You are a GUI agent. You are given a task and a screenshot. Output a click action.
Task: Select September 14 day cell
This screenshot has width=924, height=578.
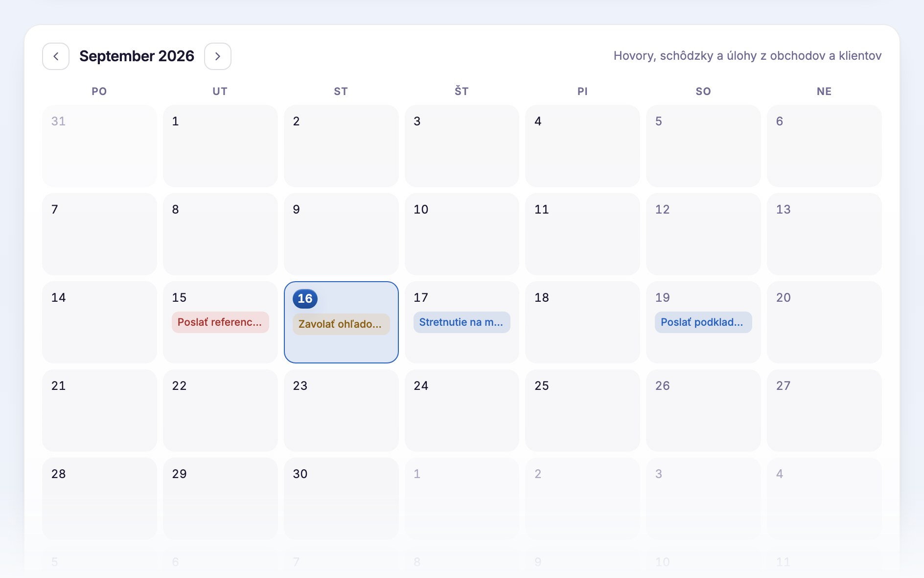coord(99,322)
